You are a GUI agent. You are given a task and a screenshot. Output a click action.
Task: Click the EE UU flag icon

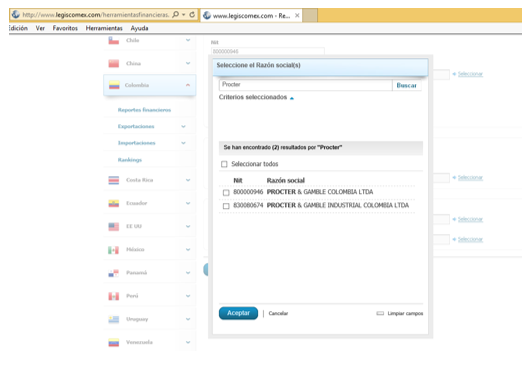pyautogui.click(x=114, y=226)
